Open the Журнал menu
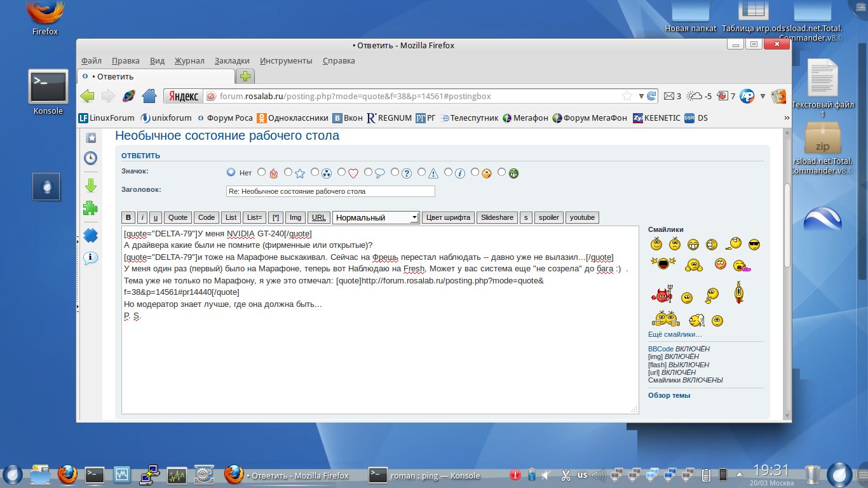 189,61
